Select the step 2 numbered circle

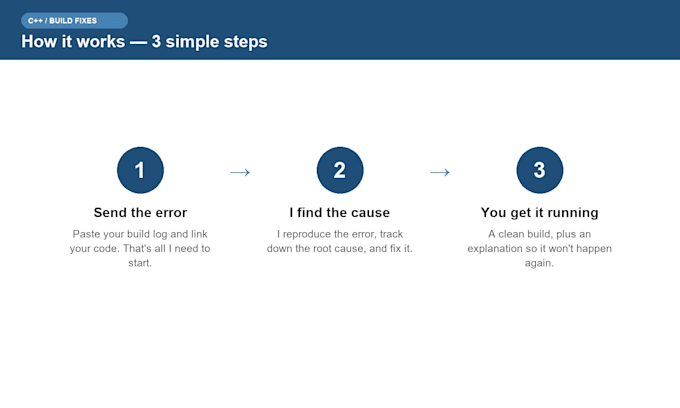(340, 170)
